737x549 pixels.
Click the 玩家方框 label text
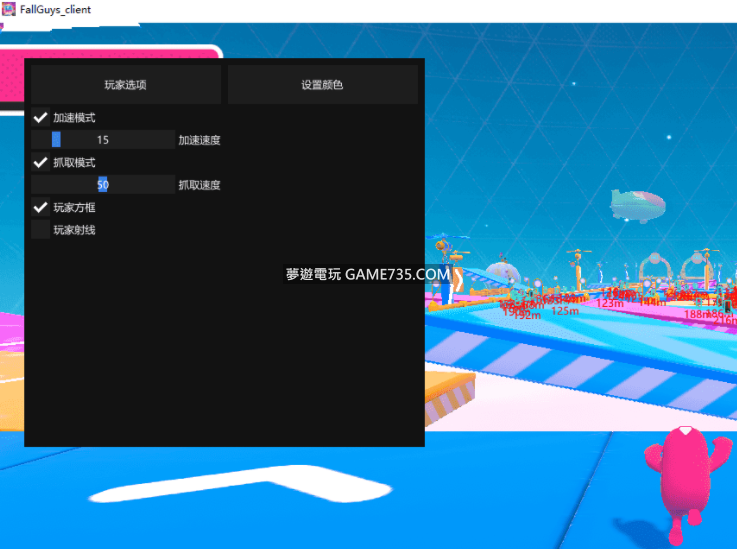(x=74, y=207)
